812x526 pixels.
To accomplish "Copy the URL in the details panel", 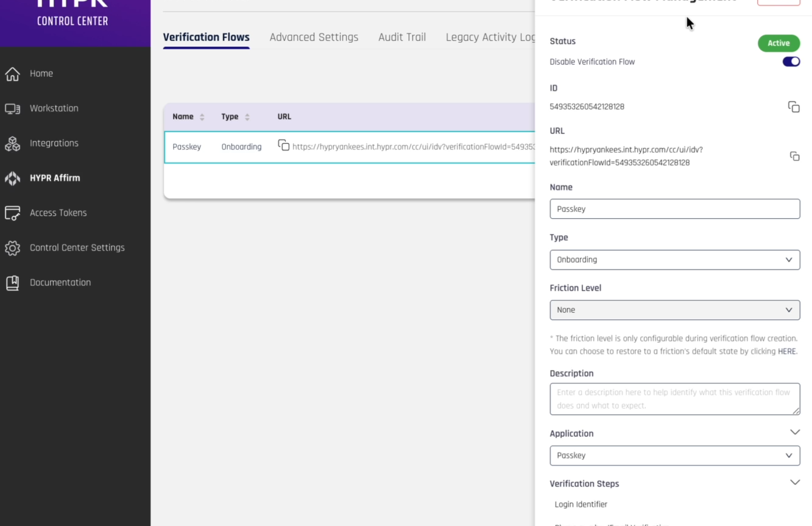I will (x=794, y=157).
